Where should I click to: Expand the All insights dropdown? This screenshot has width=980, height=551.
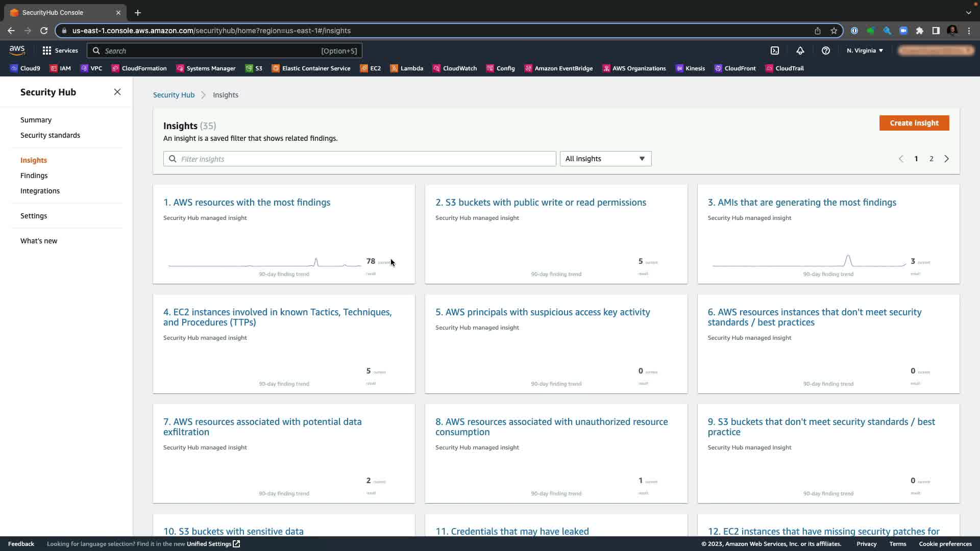(x=605, y=159)
